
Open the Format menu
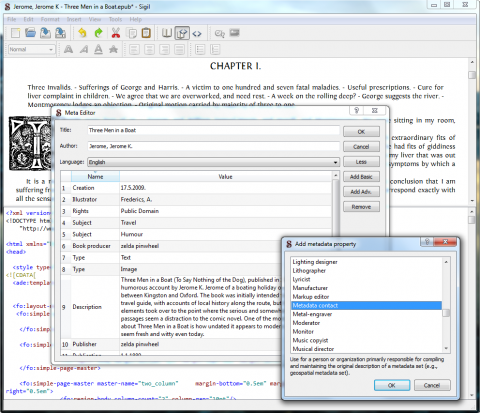pyautogui.click(x=50, y=19)
